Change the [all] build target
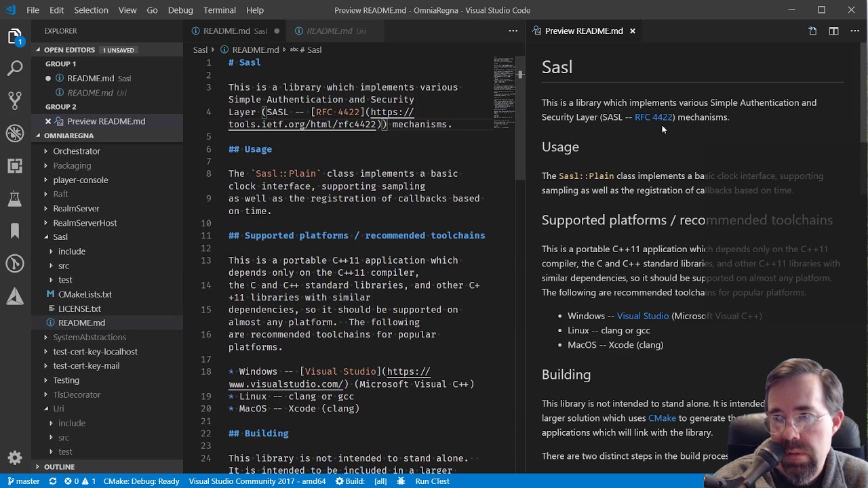 click(380, 481)
